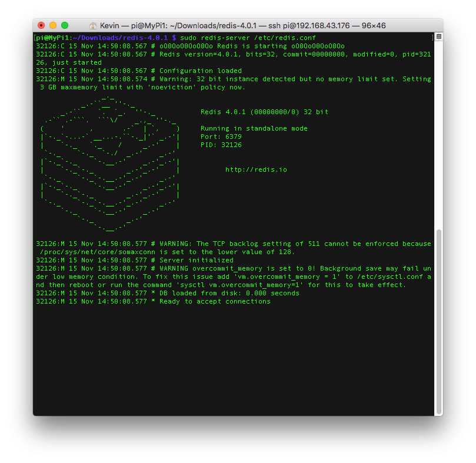The width and height of the screenshot is (476, 463).
Task: Click the '/proc/sys/net/core/somaxconn' path text
Action: (x=98, y=252)
